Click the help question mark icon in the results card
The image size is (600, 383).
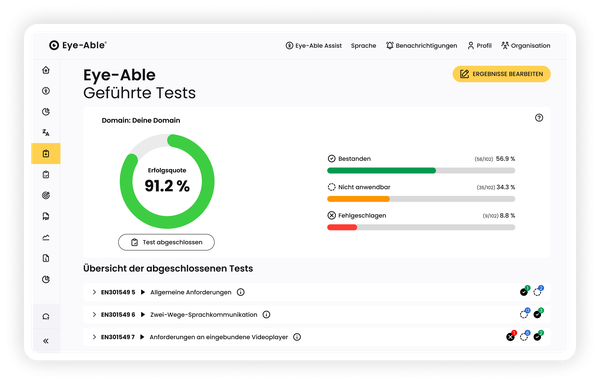pyautogui.click(x=539, y=118)
